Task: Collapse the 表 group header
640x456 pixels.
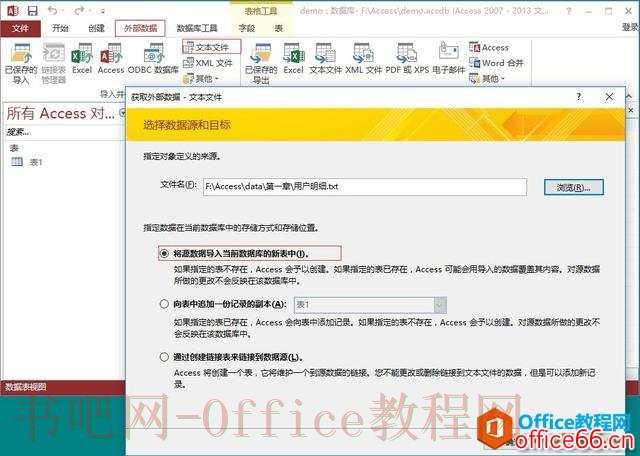Action: [x=14, y=148]
